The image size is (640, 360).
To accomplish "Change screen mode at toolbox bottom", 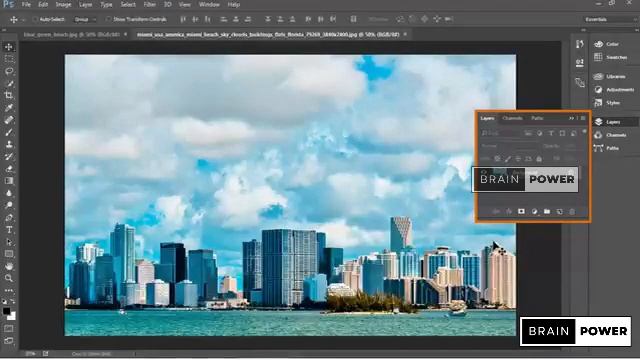I will click(x=9, y=340).
